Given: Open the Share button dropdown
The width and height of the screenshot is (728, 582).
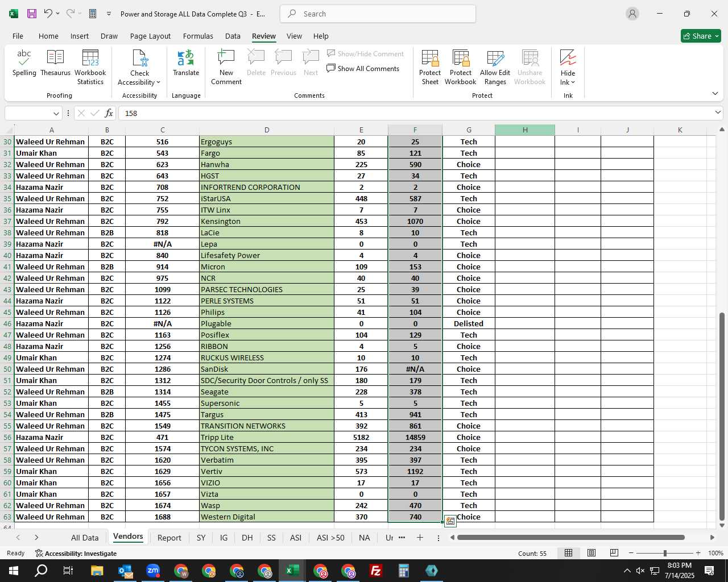Looking at the screenshot, I should (717, 36).
